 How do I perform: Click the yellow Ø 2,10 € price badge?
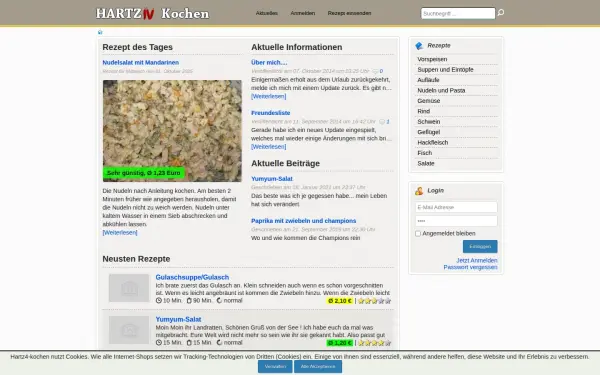(340, 301)
